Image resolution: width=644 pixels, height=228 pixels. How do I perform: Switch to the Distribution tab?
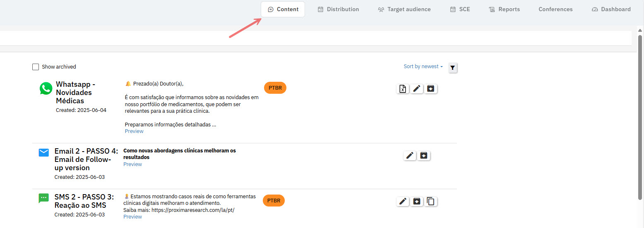pyautogui.click(x=338, y=9)
